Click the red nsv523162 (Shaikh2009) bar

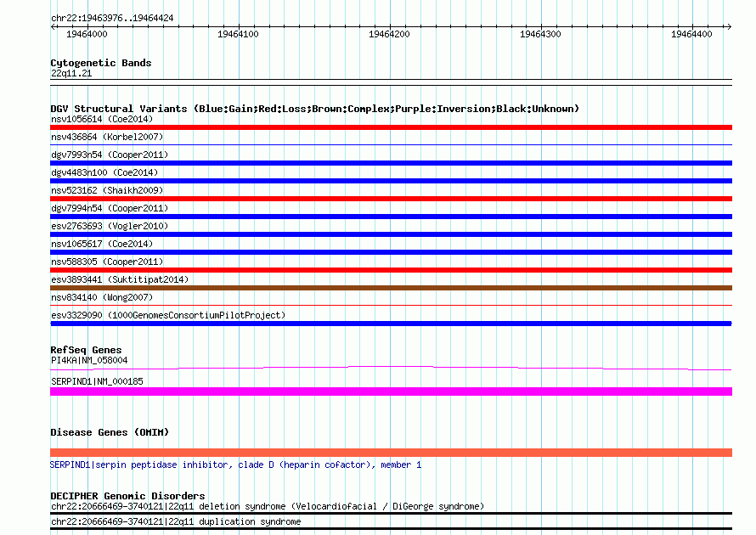(x=391, y=199)
